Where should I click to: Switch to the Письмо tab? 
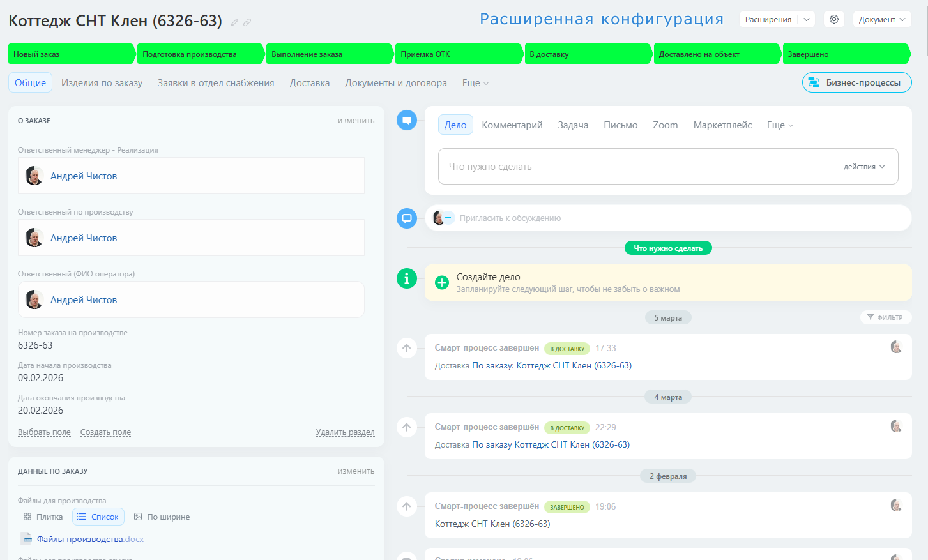(621, 125)
